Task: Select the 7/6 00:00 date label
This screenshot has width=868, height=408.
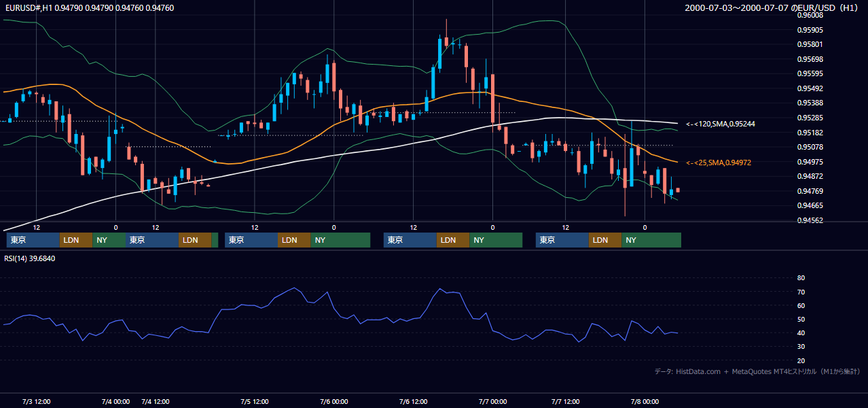Action: tap(334, 401)
